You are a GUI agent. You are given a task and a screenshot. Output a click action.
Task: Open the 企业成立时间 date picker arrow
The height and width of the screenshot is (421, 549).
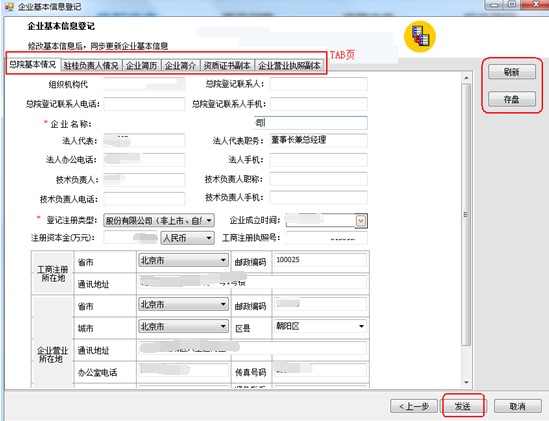(361, 221)
